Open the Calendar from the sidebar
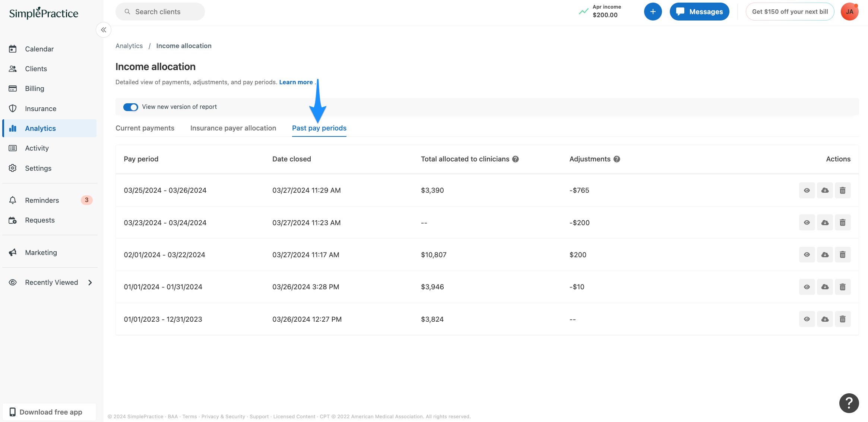Viewport: 868px width, 422px height. pyautogui.click(x=39, y=49)
